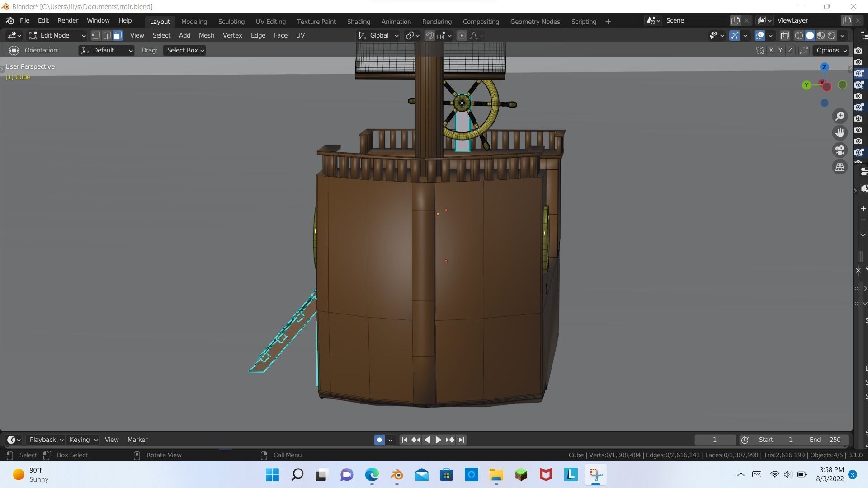Select material preview shading mode
The image size is (868, 488).
(x=821, y=35)
